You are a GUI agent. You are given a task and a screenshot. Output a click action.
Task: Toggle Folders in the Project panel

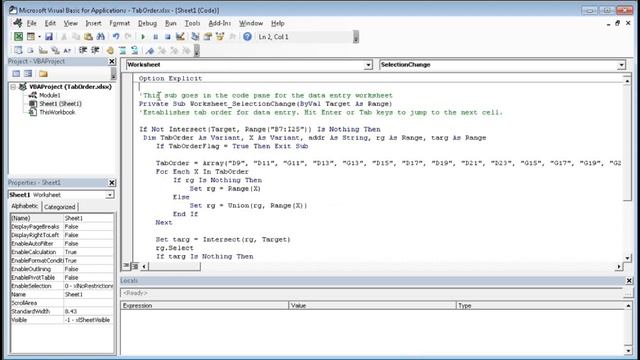coord(43,74)
